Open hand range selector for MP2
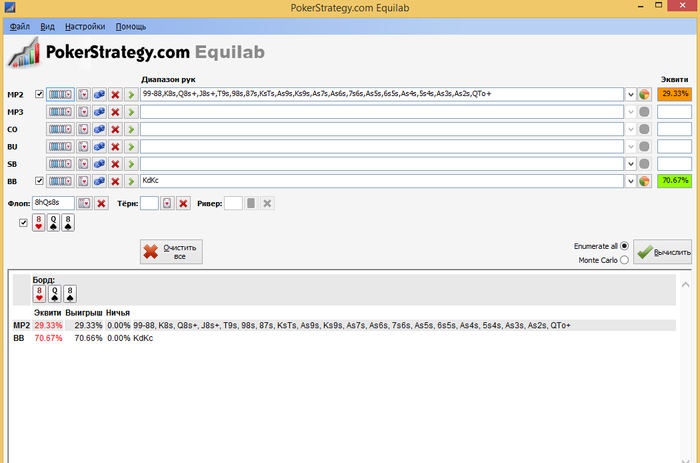This screenshot has height=463, width=700. point(60,95)
